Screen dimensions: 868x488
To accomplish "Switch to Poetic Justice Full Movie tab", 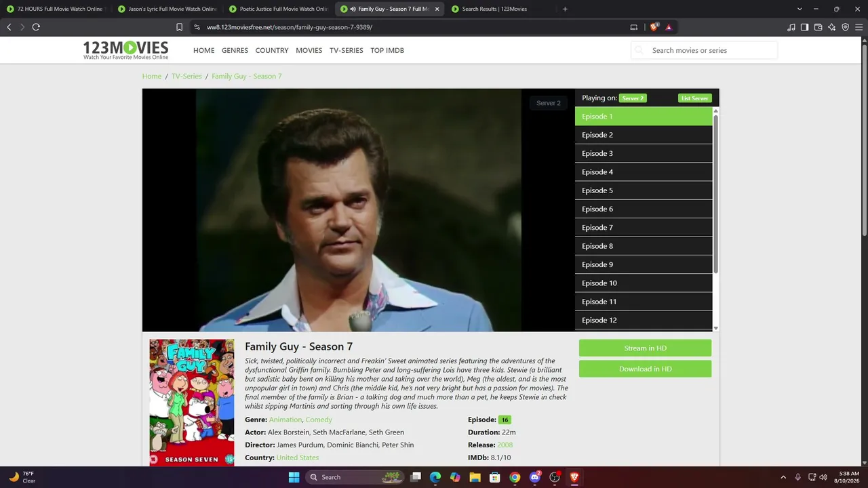I will [278, 9].
